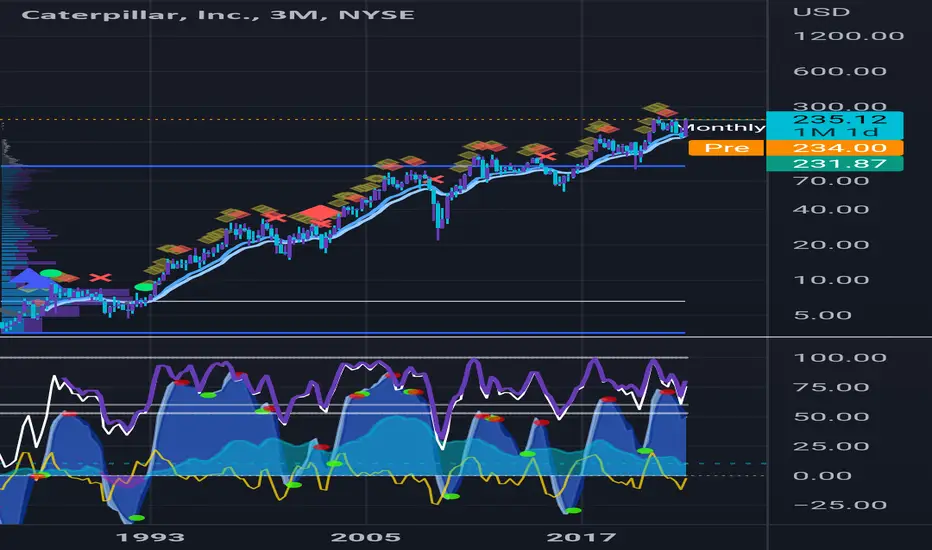
Task: Click the red X marker beside blue arrow cluster
Action: coord(100,278)
